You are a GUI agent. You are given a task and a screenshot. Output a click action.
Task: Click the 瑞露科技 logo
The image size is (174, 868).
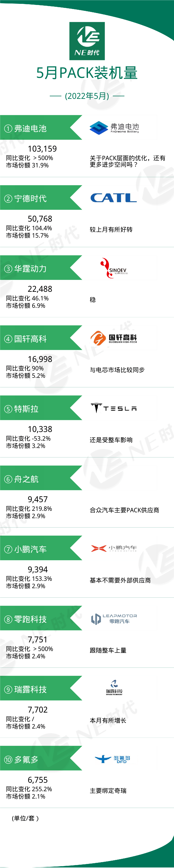pyautogui.click(x=114, y=688)
